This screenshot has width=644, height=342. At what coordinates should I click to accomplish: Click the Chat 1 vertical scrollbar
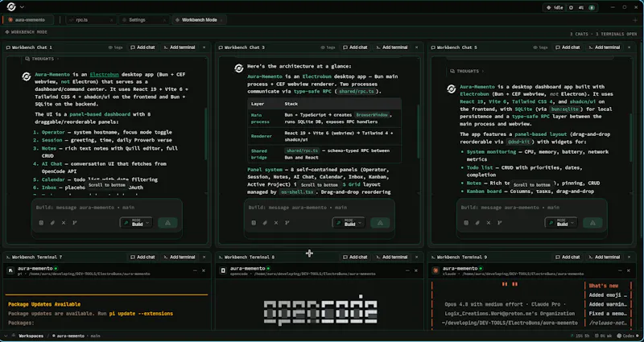pyautogui.click(x=206, y=134)
